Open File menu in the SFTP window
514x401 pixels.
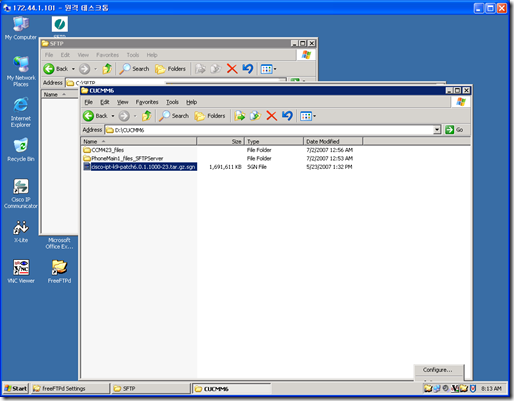[49, 55]
